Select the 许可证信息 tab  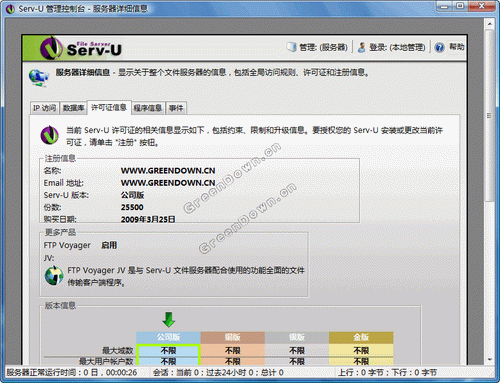click(109, 107)
